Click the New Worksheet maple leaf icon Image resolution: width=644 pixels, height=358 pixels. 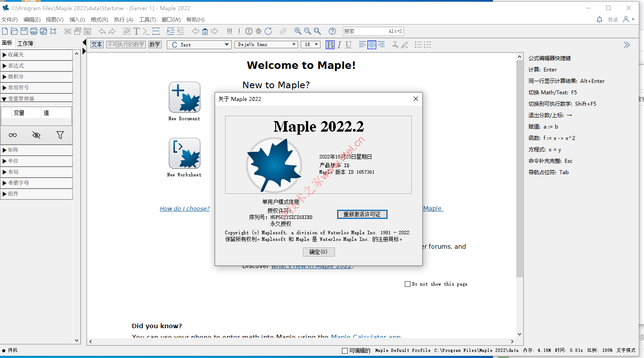click(x=184, y=154)
